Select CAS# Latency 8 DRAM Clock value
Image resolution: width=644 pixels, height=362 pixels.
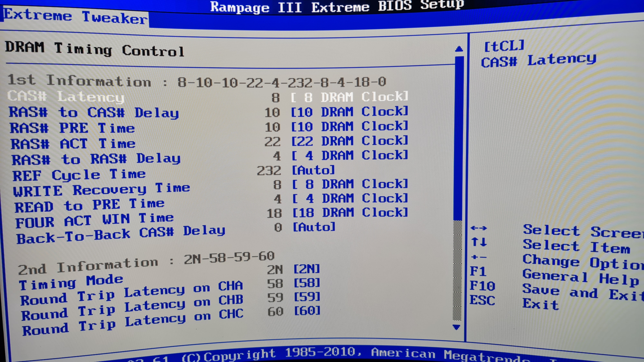click(x=350, y=97)
